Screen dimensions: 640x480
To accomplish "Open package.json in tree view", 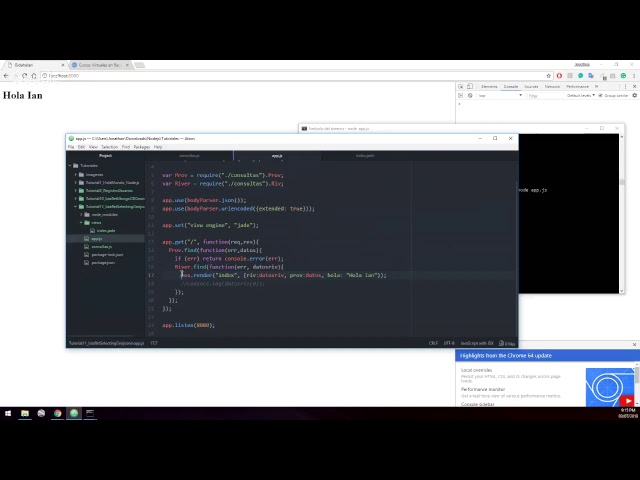I will 103,263.
